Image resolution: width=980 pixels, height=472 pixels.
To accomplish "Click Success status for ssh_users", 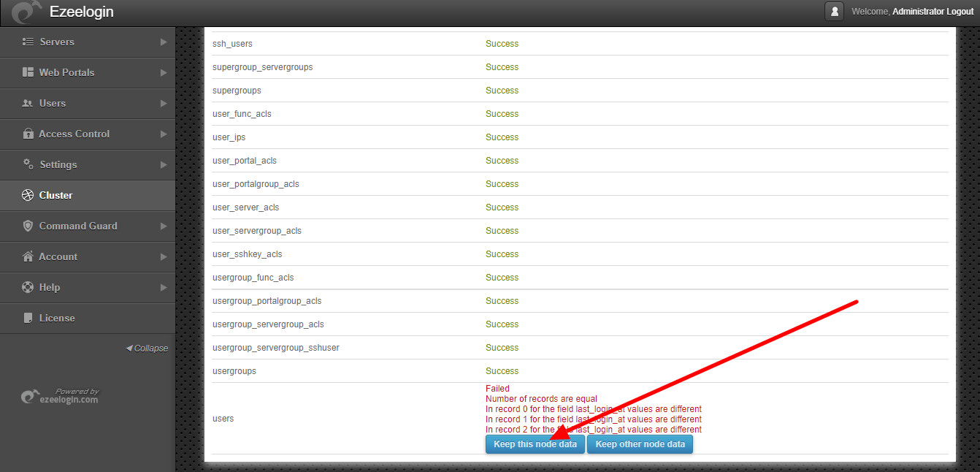I will (502, 44).
